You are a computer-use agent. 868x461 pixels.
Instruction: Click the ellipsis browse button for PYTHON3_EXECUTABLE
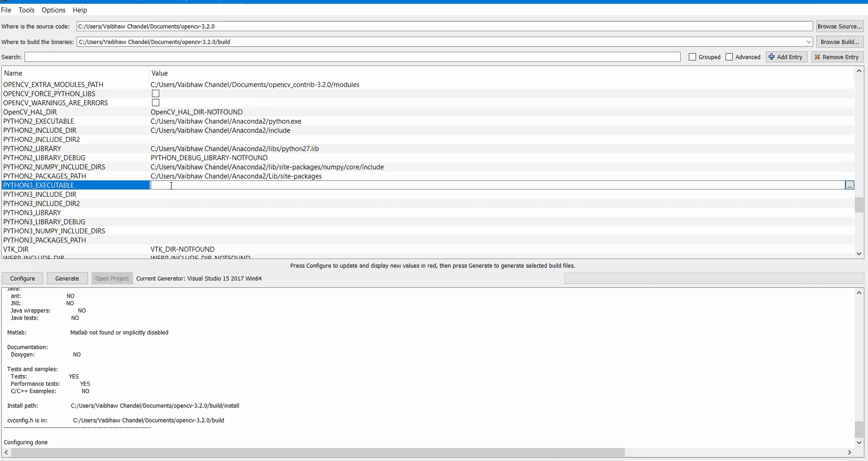tap(849, 185)
